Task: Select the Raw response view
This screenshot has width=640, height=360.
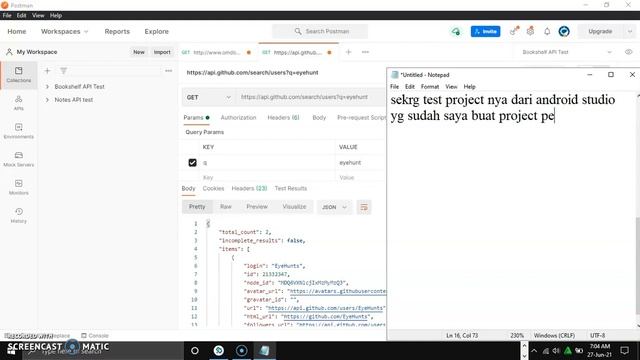Action: tap(226, 207)
